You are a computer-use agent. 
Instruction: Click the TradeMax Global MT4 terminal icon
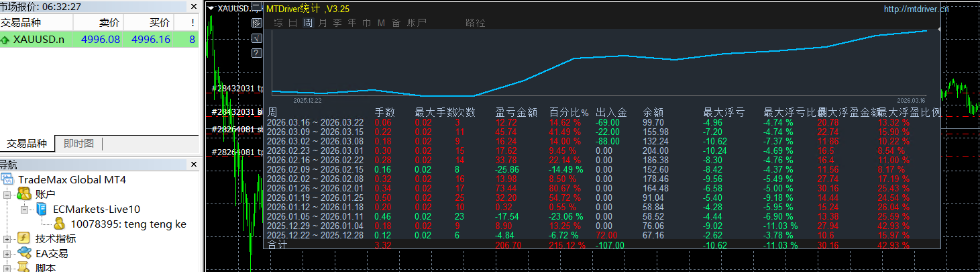tap(8, 180)
